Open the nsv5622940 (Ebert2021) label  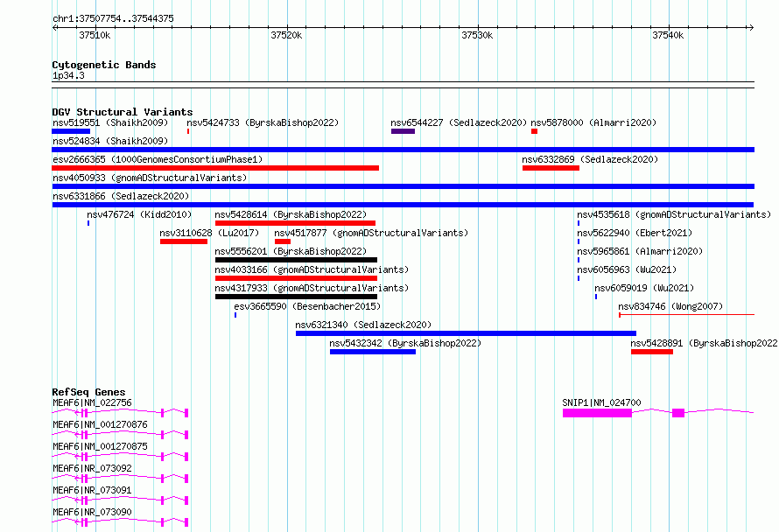pyautogui.click(x=635, y=233)
